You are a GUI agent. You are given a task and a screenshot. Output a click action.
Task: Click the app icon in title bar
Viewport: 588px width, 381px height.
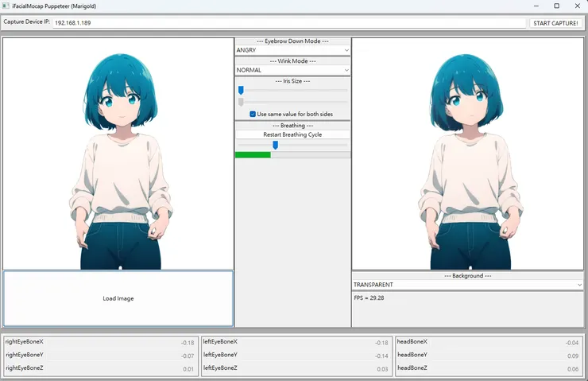(x=6, y=6)
